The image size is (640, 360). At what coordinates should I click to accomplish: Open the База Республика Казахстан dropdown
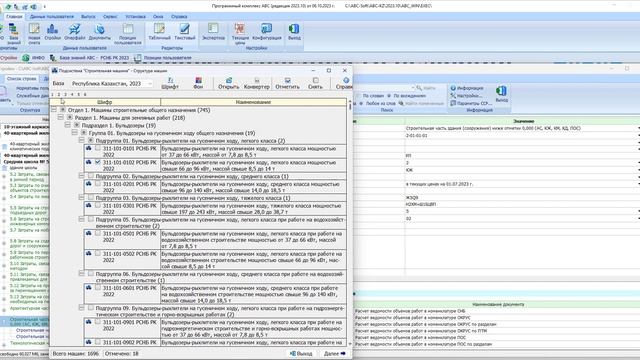coord(111,84)
